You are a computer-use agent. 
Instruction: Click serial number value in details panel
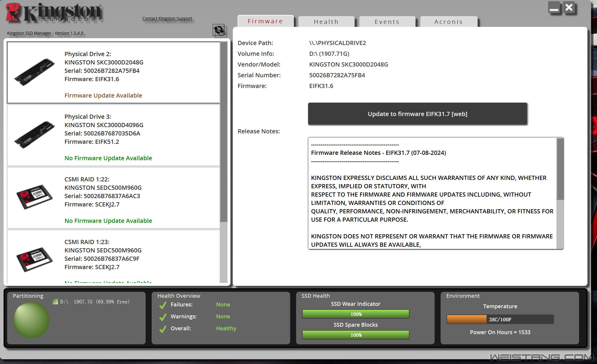pyautogui.click(x=337, y=75)
